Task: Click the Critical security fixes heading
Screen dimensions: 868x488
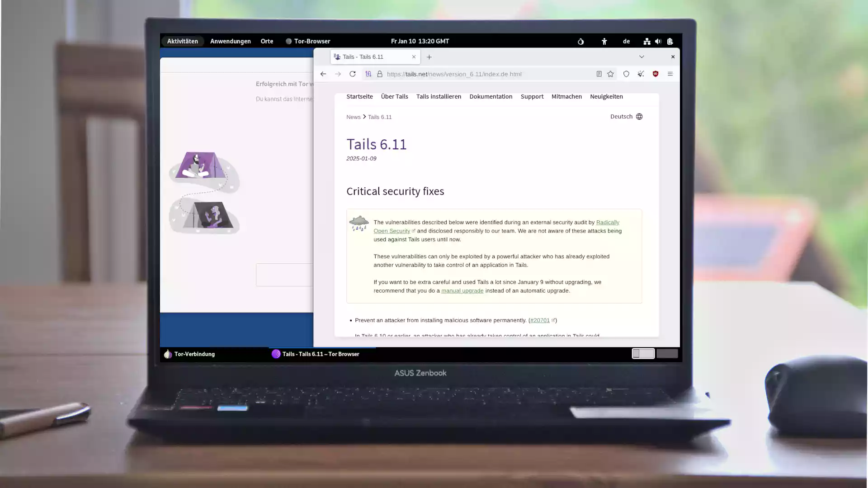Action: pyautogui.click(x=395, y=191)
